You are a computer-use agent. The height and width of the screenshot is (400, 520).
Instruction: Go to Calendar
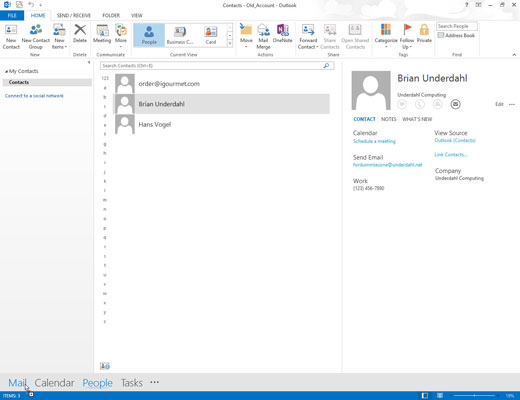point(54,383)
